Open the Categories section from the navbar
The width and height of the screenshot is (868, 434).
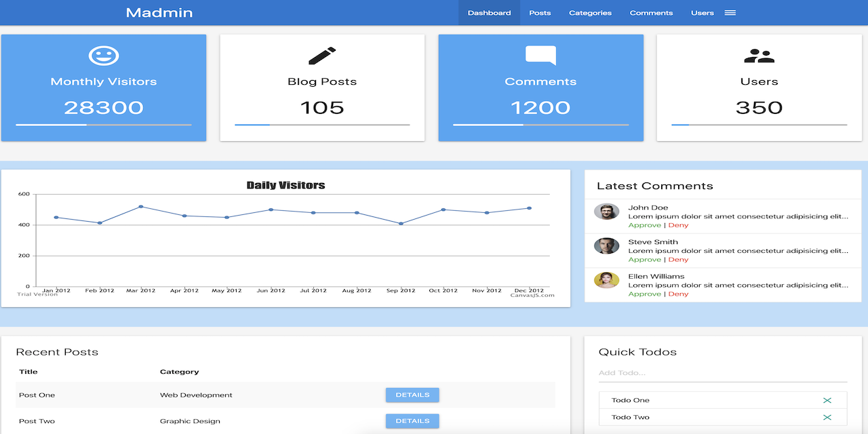pos(589,12)
